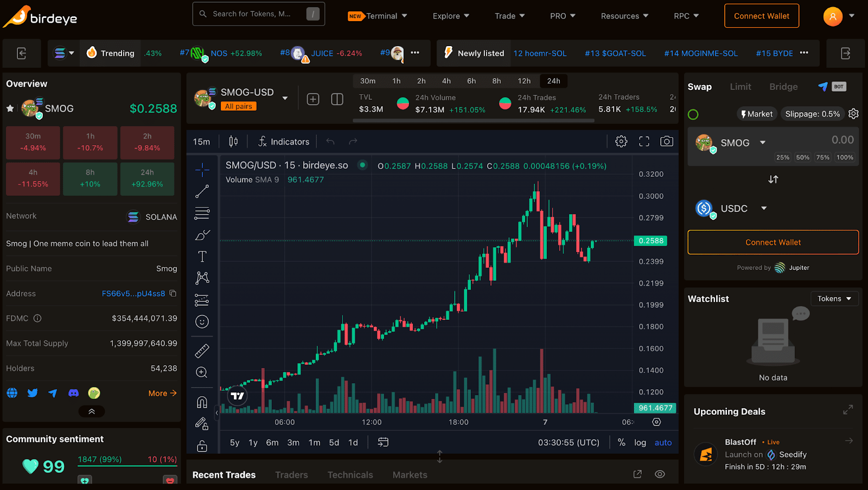Screen dimensions: 868x490
Task: Toggle percent scale on chart
Action: pyautogui.click(x=621, y=442)
